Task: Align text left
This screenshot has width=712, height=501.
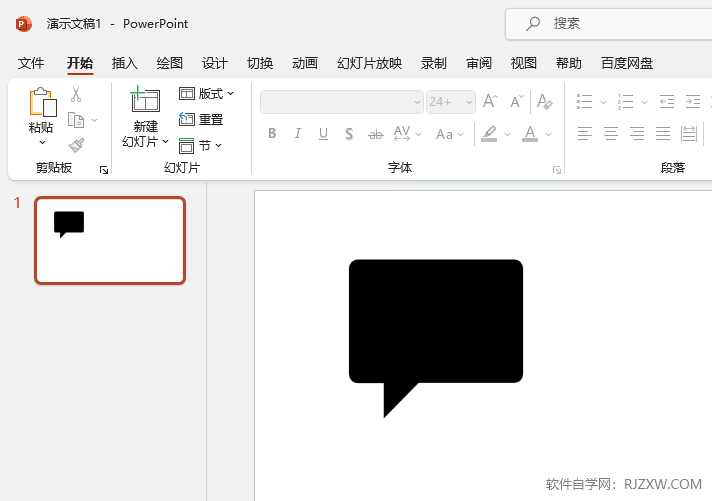Action: coord(585,134)
